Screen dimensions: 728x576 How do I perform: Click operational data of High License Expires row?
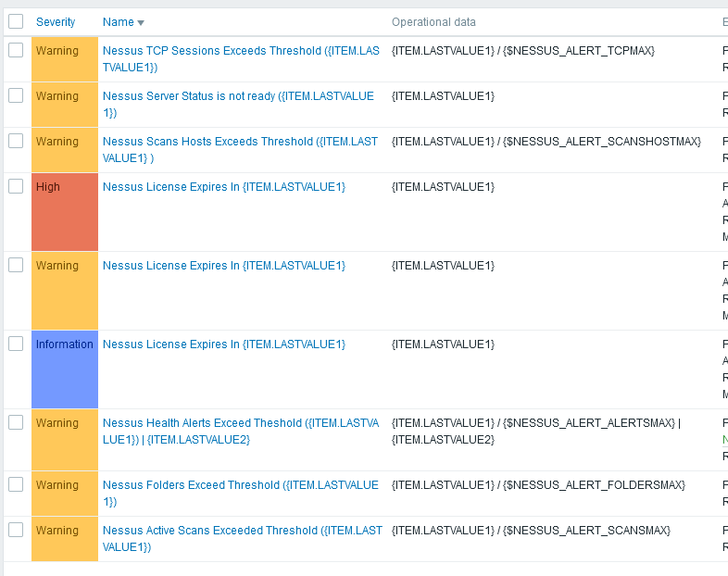443,187
